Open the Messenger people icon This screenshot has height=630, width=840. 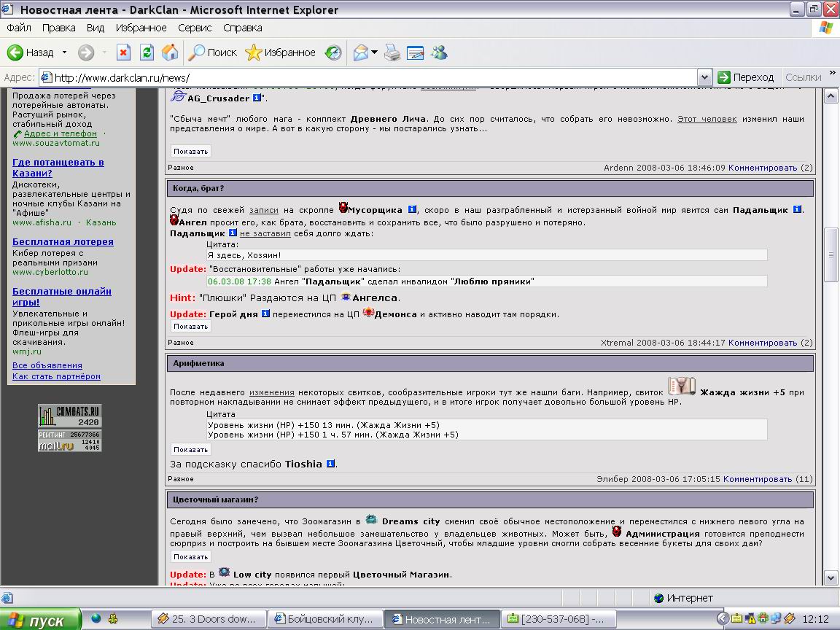(439, 52)
